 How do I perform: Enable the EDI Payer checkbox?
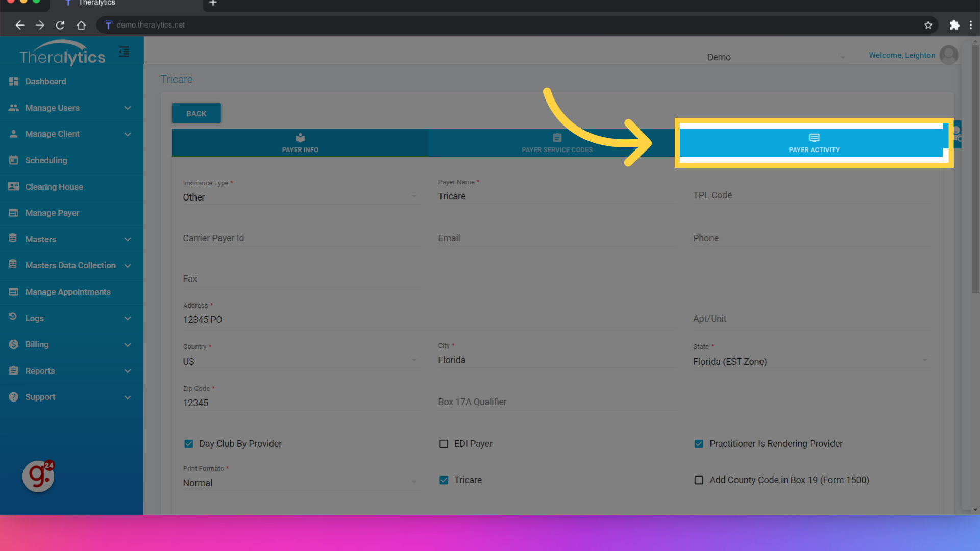coord(444,444)
